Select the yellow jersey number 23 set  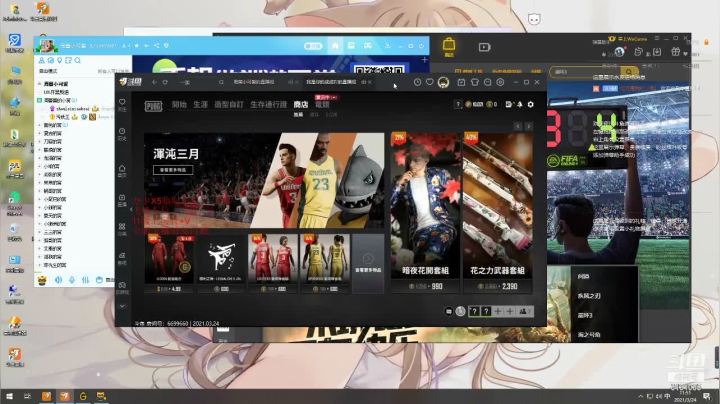coord(325,264)
